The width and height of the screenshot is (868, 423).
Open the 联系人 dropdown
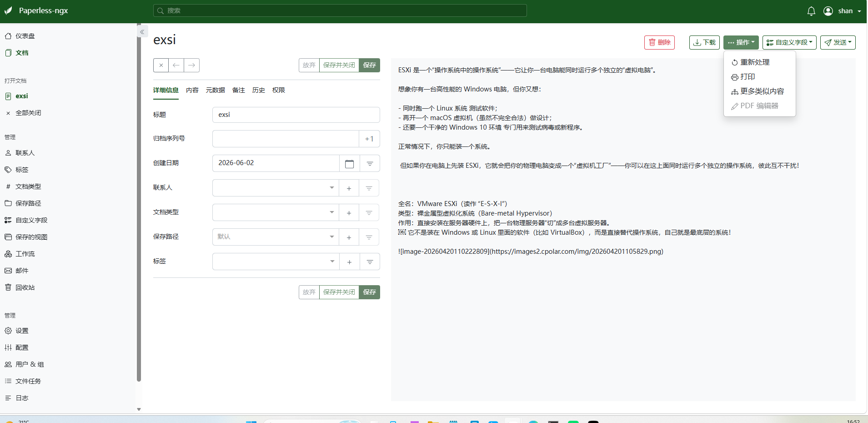pyautogui.click(x=276, y=188)
